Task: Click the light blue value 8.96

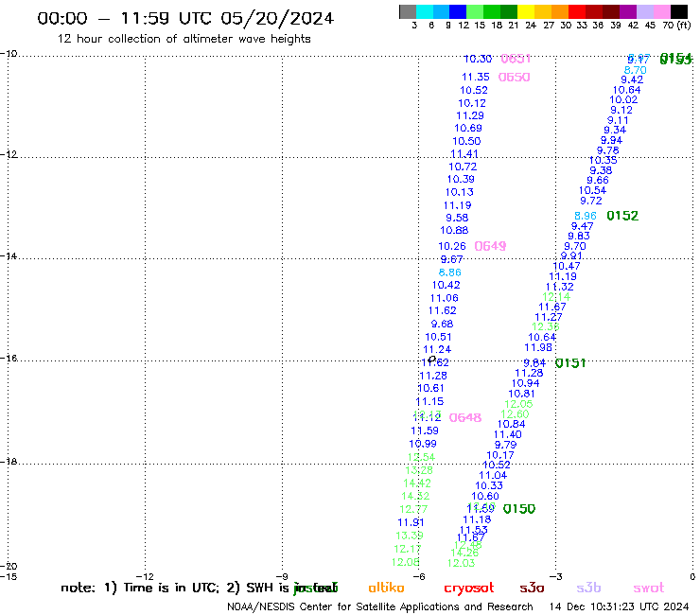Action: (586, 216)
